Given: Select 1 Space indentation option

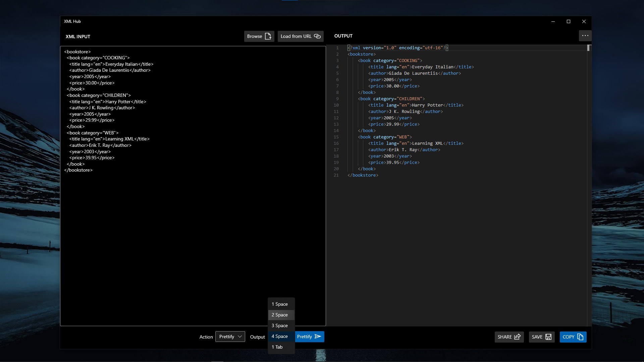Looking at the screenshot, I should (281, 304).
